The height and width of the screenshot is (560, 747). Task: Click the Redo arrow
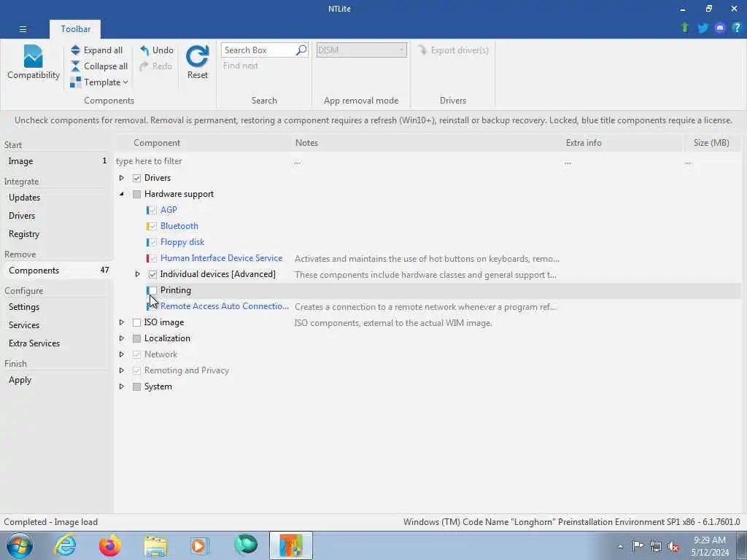coord(144,66)
